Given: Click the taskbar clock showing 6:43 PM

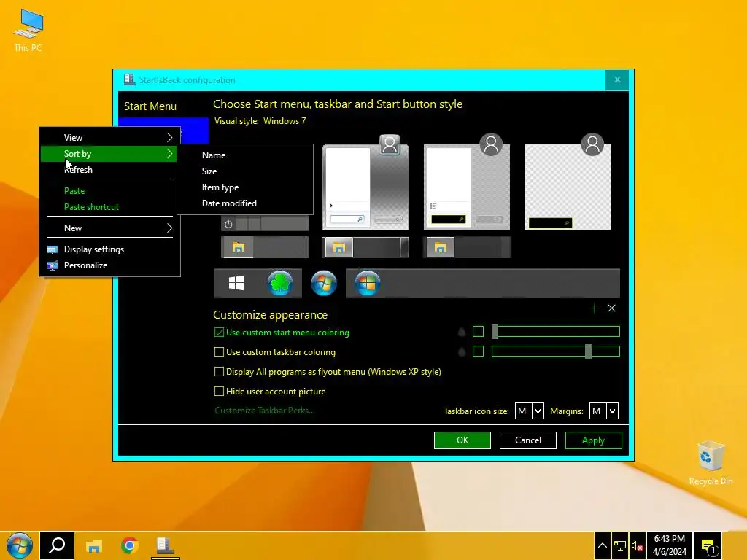Looking at the screenshot, I should (670, 545).
